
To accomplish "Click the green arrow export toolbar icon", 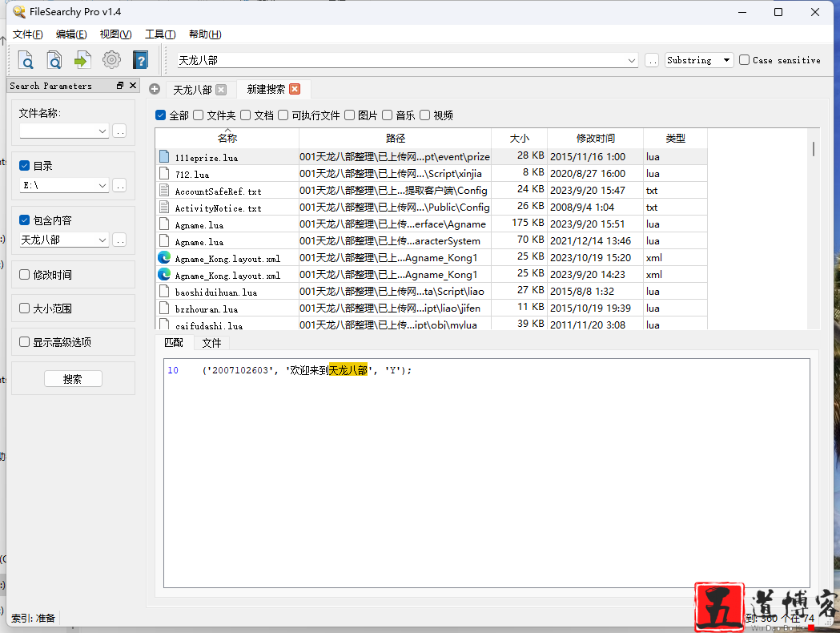I will pos(82,59).
